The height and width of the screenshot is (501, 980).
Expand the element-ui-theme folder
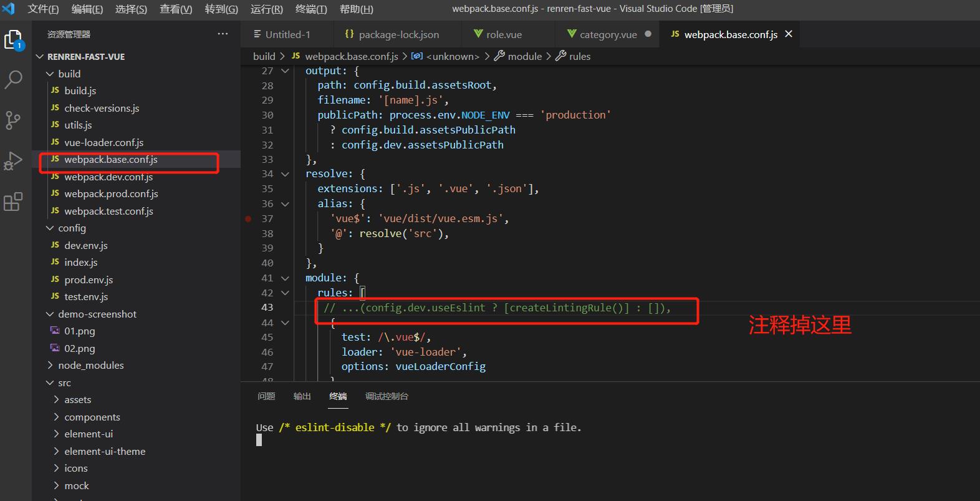point(56,452)
